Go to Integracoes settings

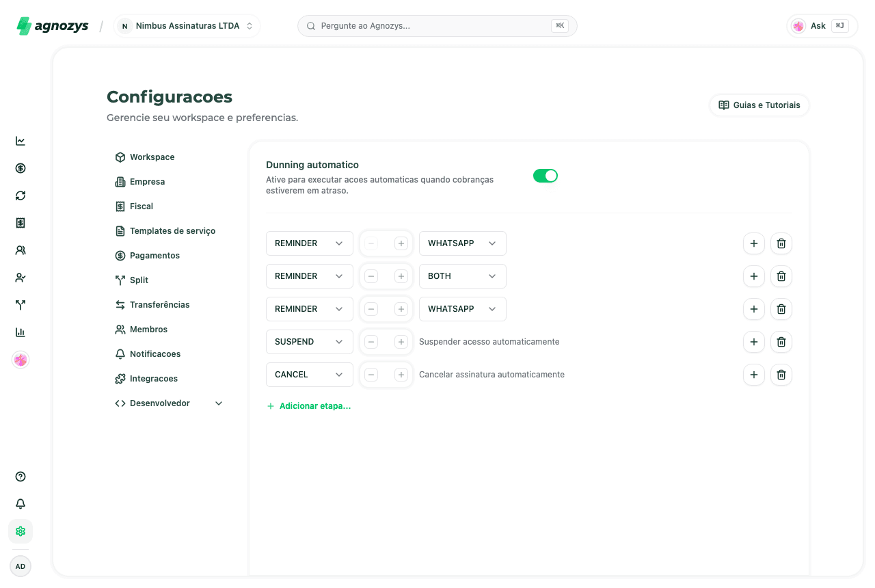[x=169, y=379]
